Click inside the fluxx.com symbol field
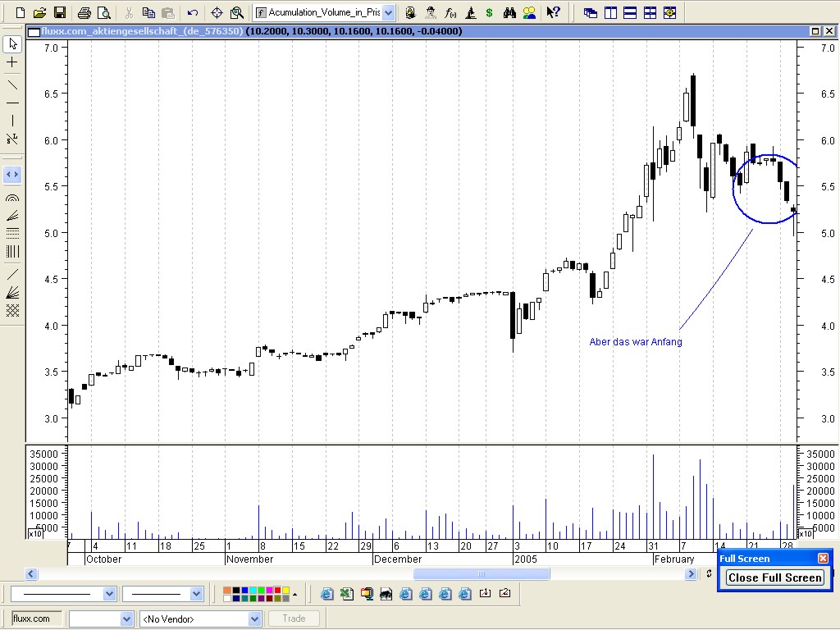 (33, 618)
